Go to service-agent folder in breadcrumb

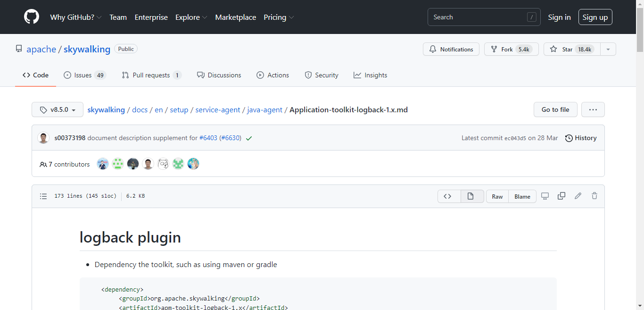tap(218, 109)
